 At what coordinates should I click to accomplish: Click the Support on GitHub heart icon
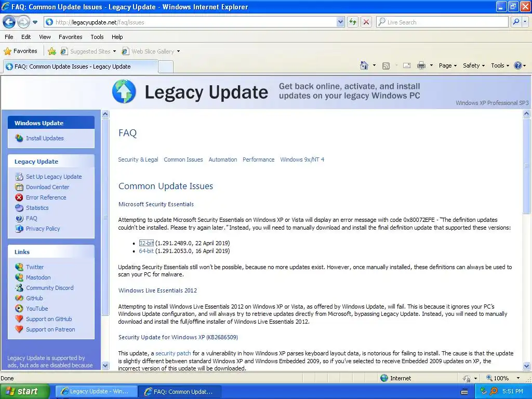tap(19, 319)
